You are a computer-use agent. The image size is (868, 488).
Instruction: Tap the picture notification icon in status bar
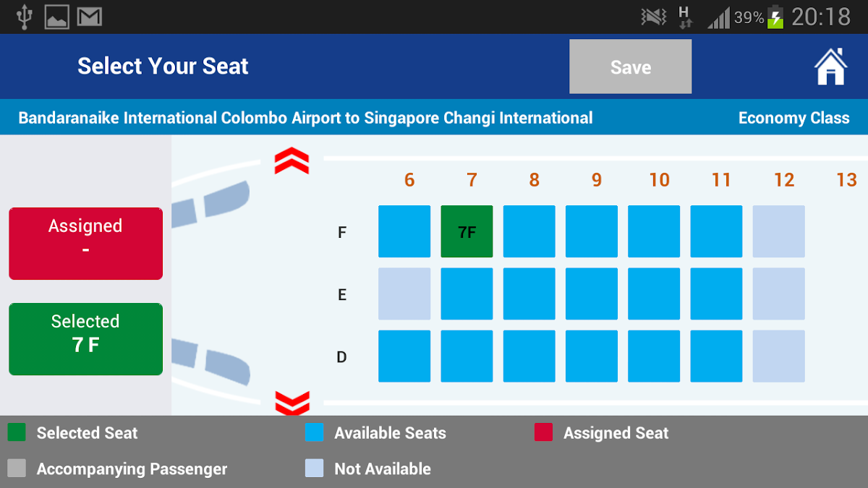tap(57, 17)
